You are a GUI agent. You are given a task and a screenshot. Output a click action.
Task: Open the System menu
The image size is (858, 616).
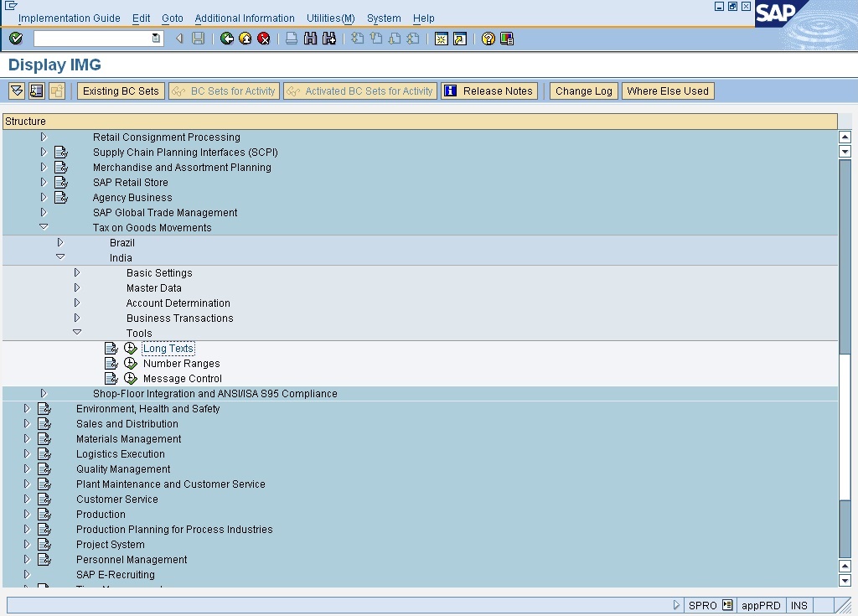pyautogui.click(x=384, y=18)
